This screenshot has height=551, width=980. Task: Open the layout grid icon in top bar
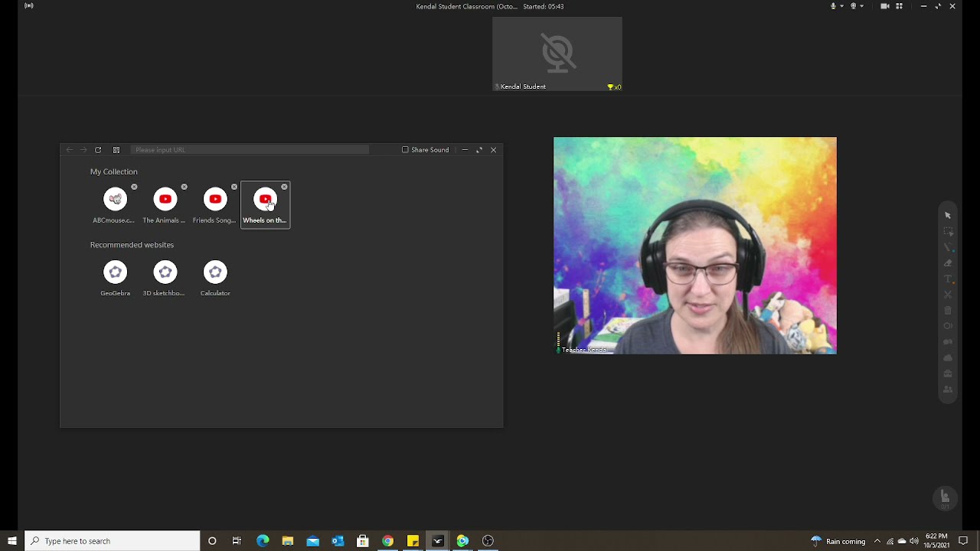pyautogui.click(x=900, y=6)
